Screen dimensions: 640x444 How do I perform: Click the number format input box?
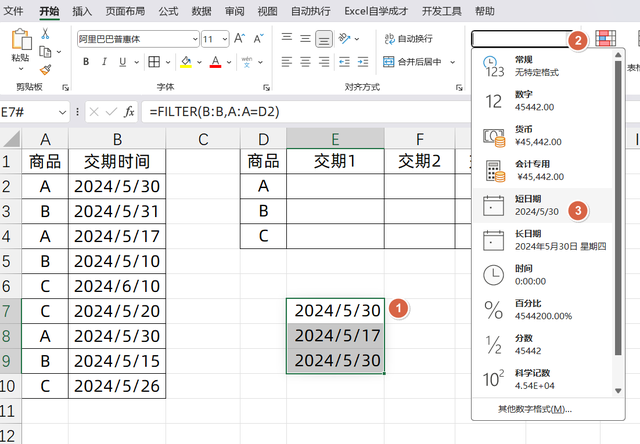[x=518, y=39]
